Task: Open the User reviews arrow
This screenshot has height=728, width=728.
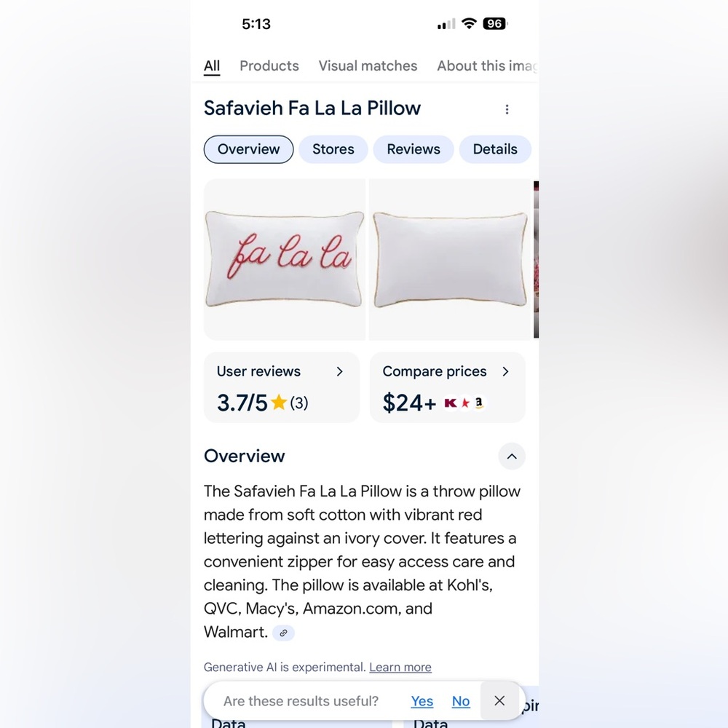Action: pyautogui.click(x=339, y=371)
